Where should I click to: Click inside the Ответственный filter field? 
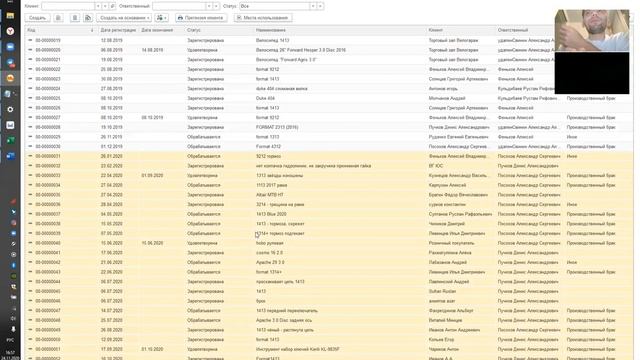179,6
